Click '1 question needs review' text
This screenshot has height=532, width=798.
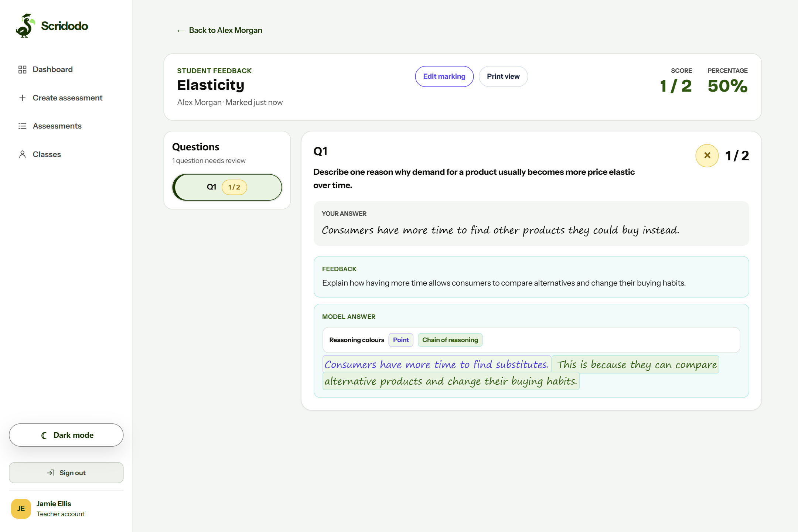pos(209,161)
